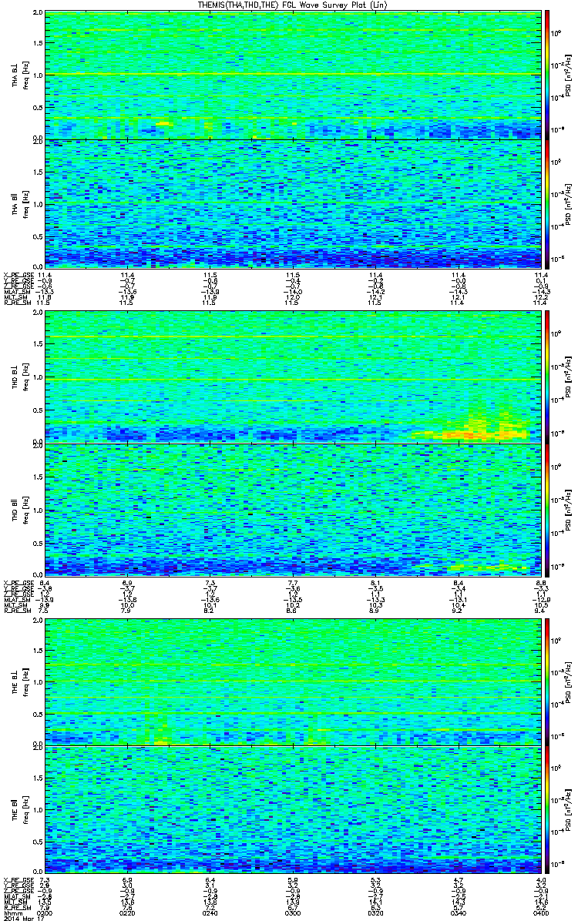This screenshot has width=578, height=924.
Task: Click the THE B-perp color bar
Action: [548, 681]
